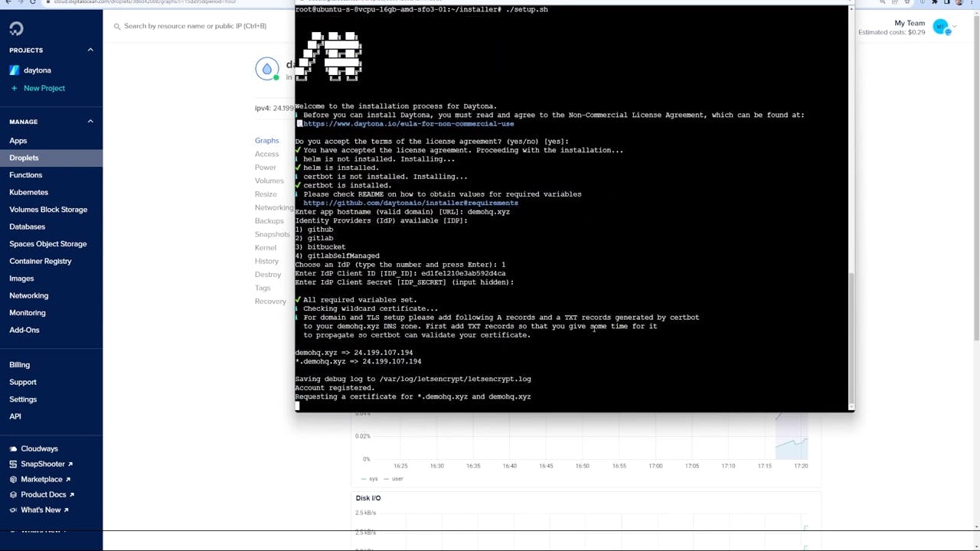Go to Container Registry

41,261
